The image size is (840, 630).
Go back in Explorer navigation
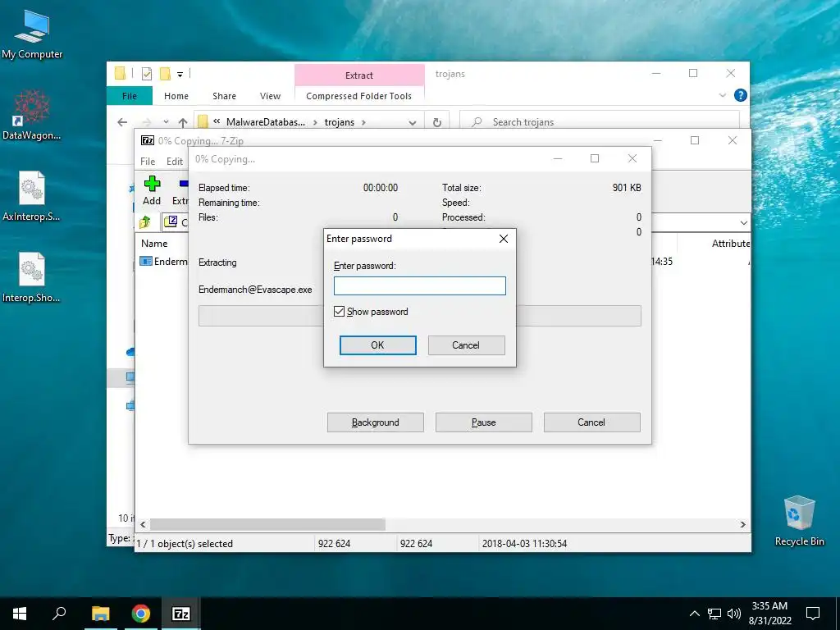pos(122,122)
